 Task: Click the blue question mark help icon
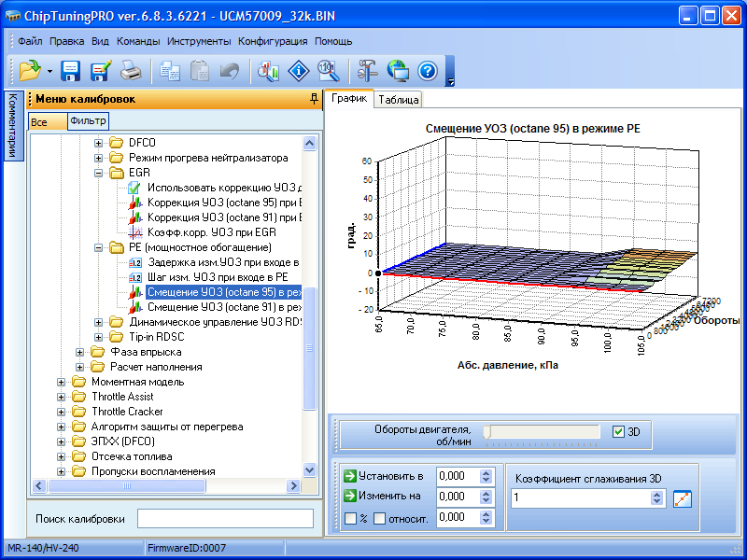coord(428,70)
